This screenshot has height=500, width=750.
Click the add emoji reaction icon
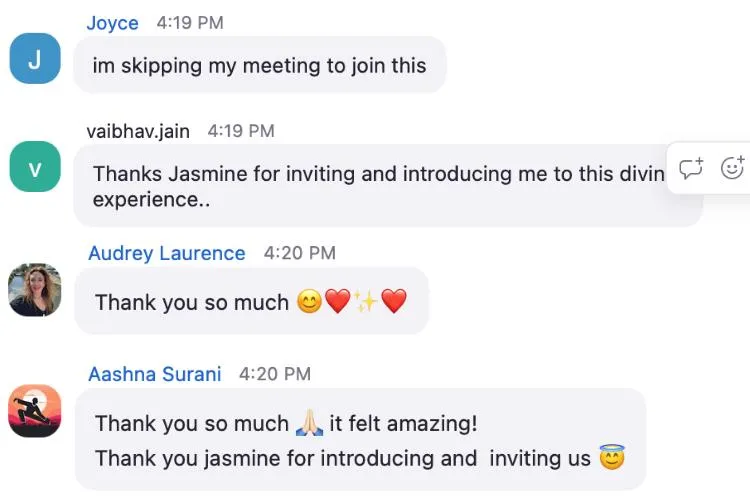point(732,168)
